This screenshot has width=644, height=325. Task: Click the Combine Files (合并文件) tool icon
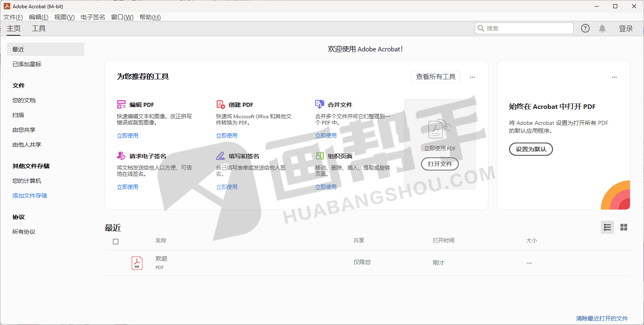click(x=320, y=104)
